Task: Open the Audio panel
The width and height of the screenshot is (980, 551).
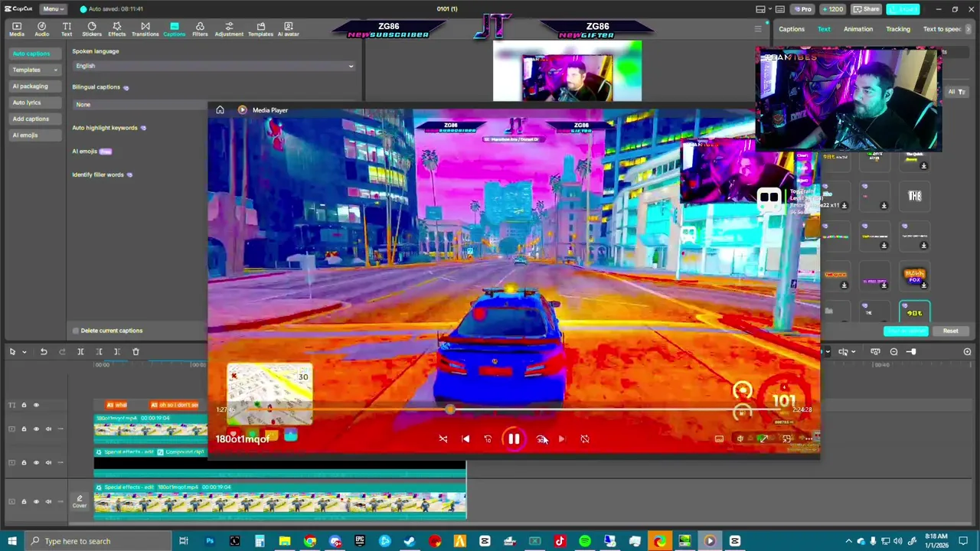Action: tap(41, 29)
